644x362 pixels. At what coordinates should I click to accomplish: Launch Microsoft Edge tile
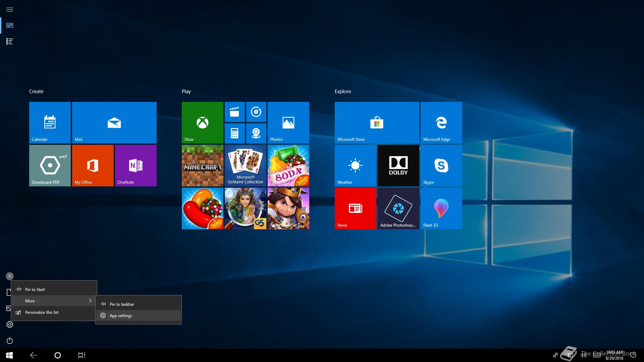(441, 123)
